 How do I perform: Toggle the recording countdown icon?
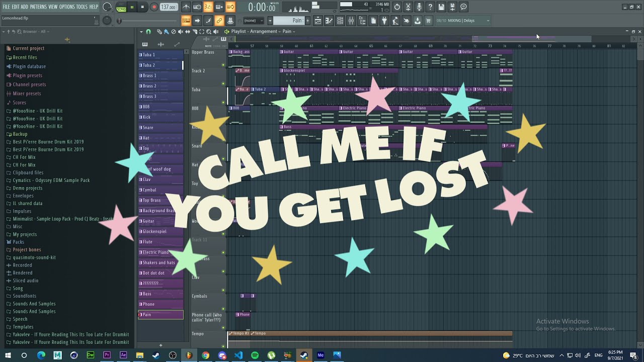click(208, 7)
